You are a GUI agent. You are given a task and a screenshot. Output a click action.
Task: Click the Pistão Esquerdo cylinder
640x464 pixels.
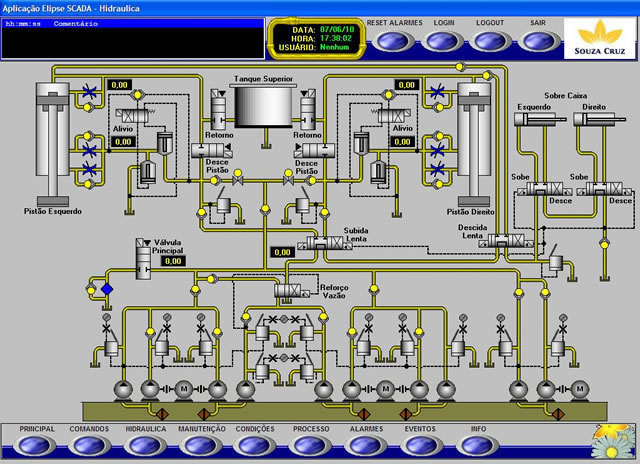click(x=53, y=144)
